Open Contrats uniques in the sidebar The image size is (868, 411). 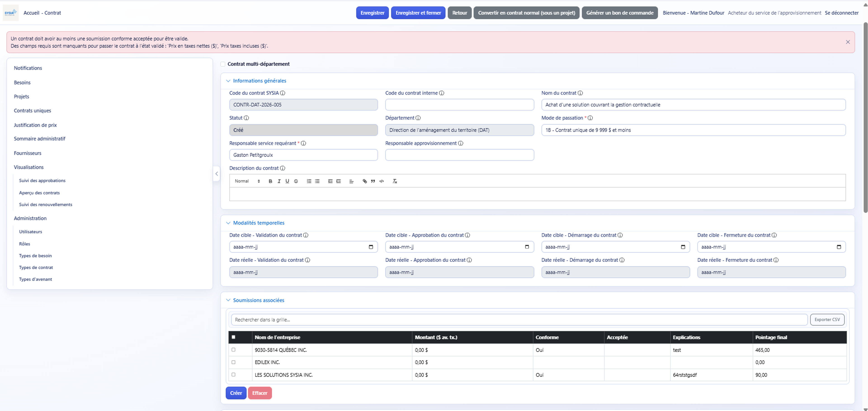(32, 110)
